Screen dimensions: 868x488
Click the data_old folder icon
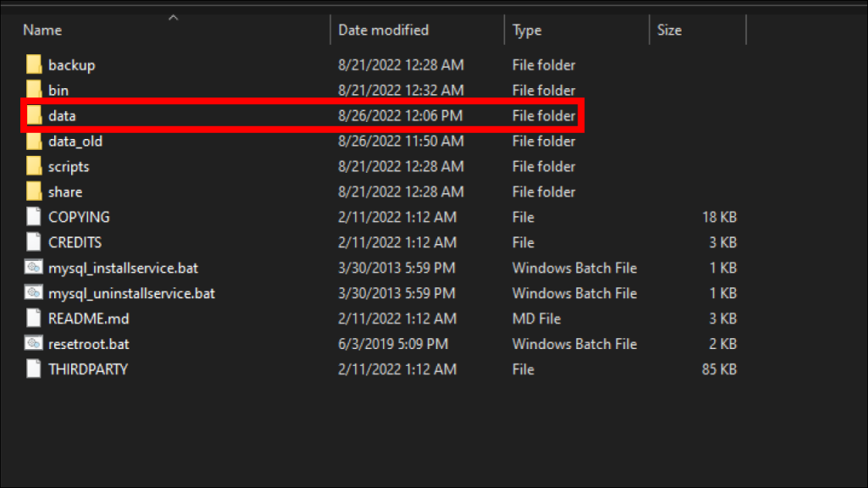coord(34,141)
